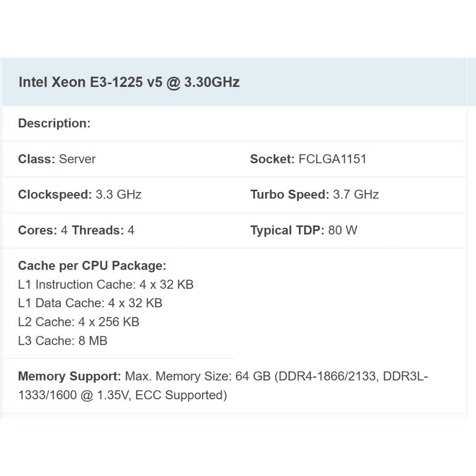Select the FCLGA1151 socket value

[332, 159]
